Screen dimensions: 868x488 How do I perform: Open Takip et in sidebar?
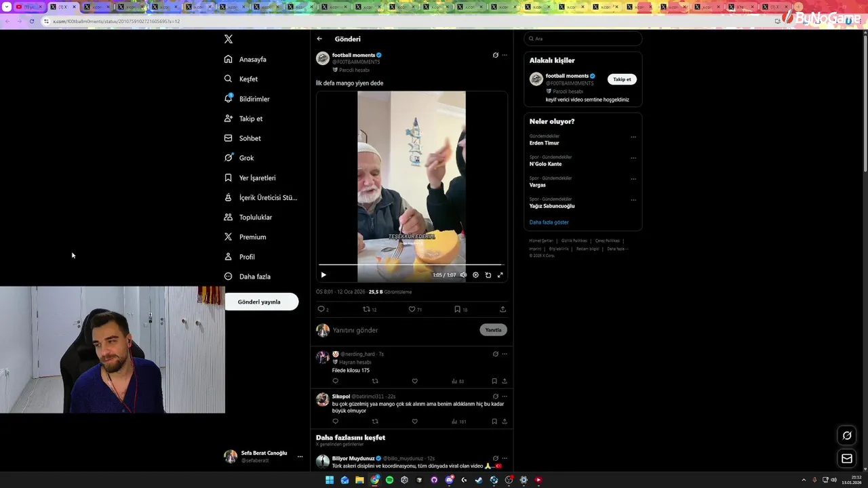coord(243,119)
